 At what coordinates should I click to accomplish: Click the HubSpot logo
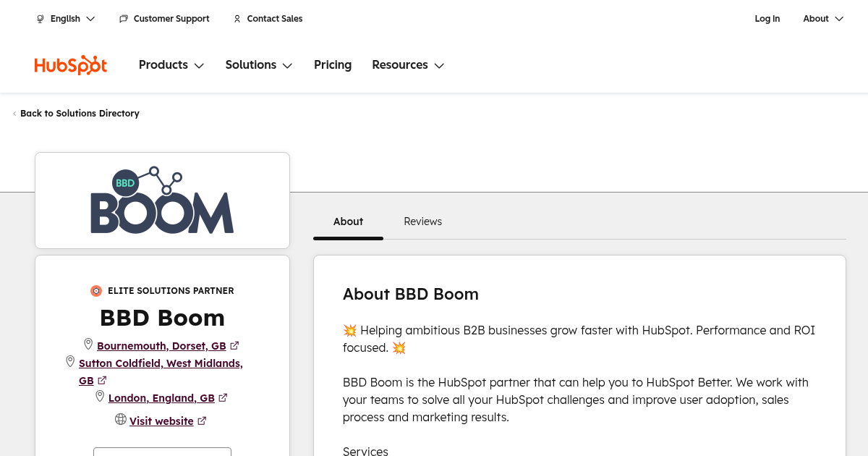click(x=71, y=65)
